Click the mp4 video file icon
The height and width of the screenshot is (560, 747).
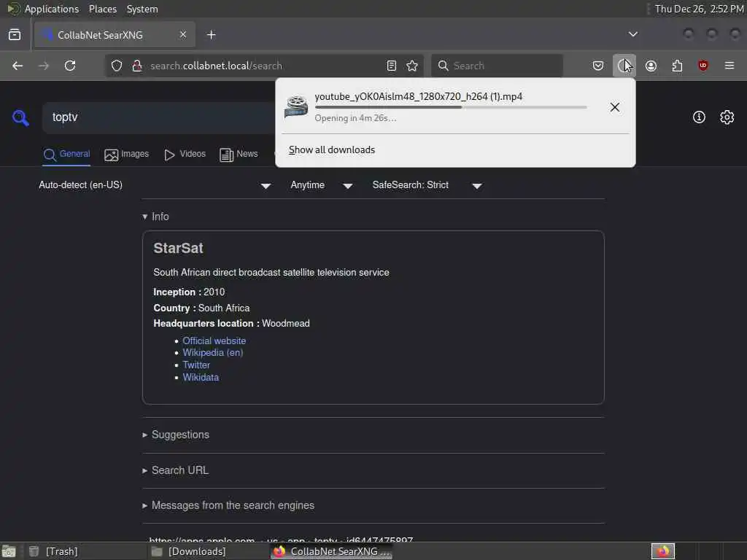point(296,106)
